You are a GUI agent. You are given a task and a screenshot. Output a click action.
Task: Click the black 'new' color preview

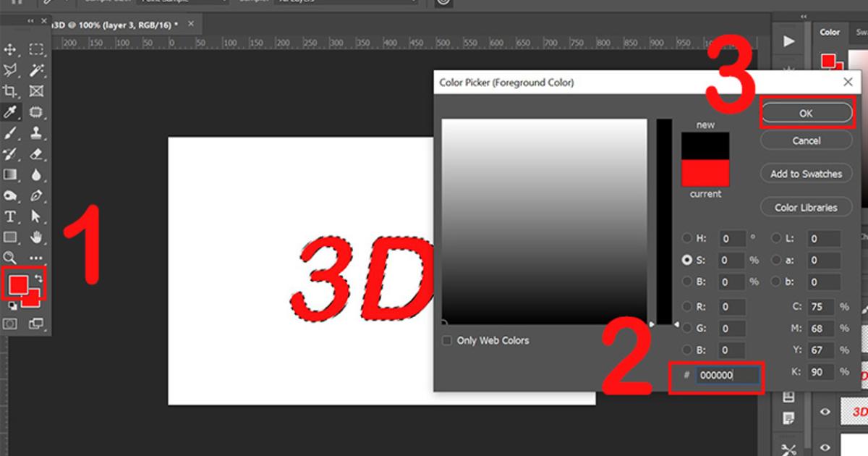pyautogui.click(x=705, y=146)
